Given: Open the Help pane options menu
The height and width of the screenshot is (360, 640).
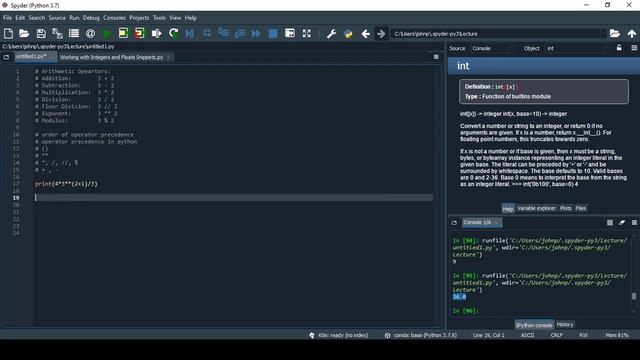Looking at the screenshot, I should [x=634, y=48].
